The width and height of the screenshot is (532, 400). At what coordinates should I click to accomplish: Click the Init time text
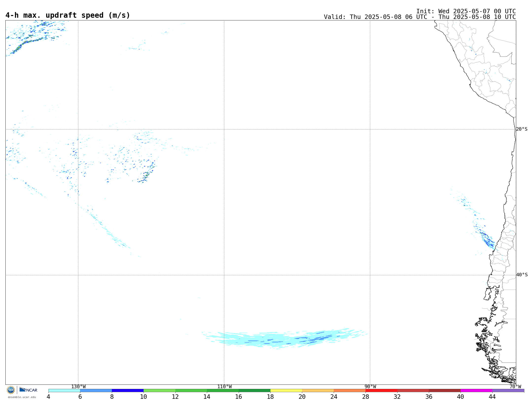coord(466,11)
